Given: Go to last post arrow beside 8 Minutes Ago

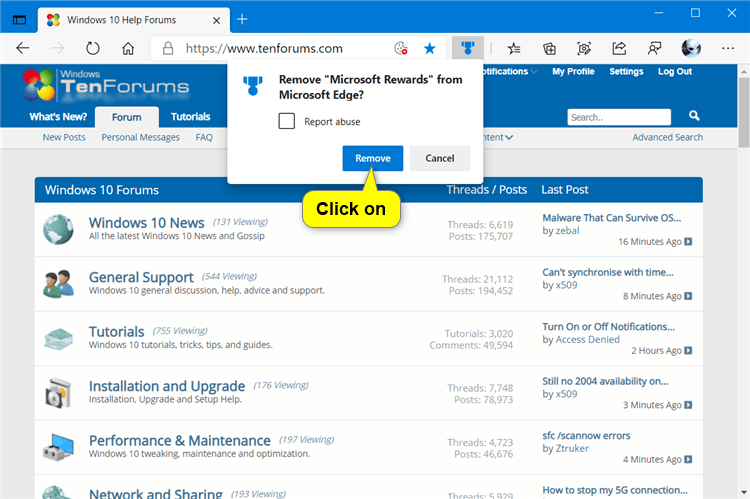Looking at the screenshot, I should coord(688,296).
